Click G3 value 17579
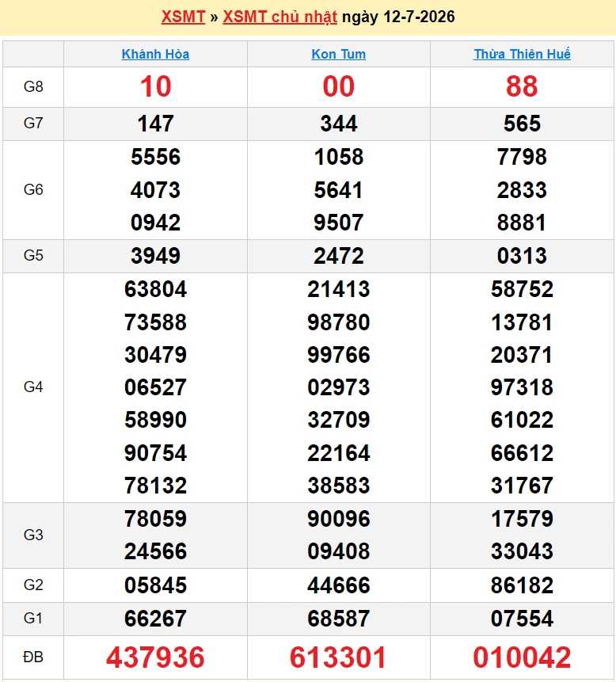The width and height of the screenshot is (616, 682). pyautogui.click(x=522, y=519)
